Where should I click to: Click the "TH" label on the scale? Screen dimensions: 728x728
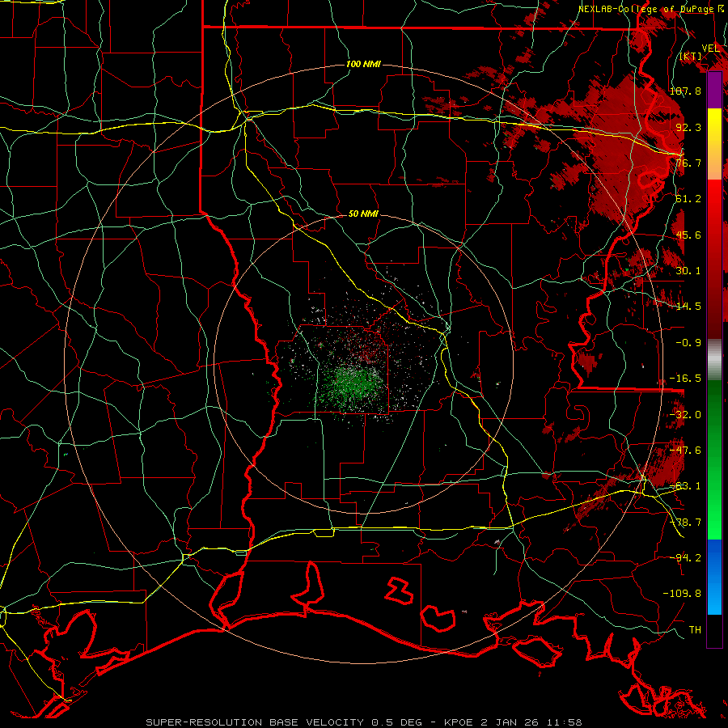pos(695,630)
